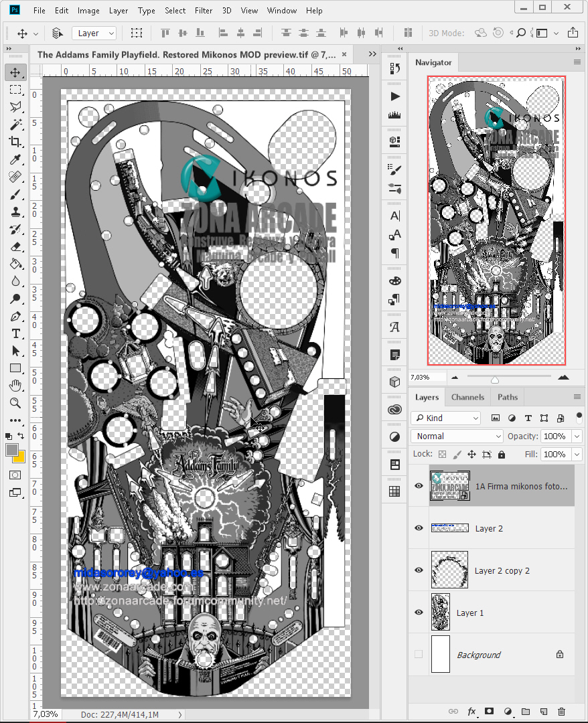Select the Magic Wand tool
The height and width of the screenshot is (723, 588).
click(x=15, y=125)
